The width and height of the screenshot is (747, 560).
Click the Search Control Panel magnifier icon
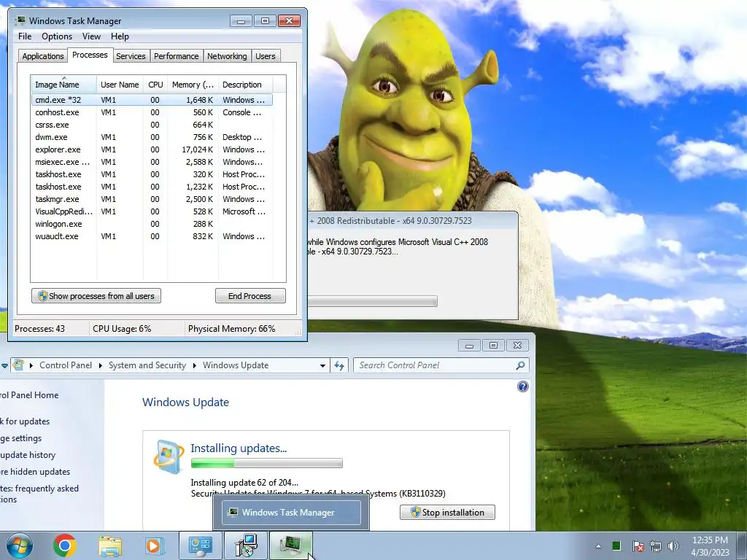[x=520, y=365]
